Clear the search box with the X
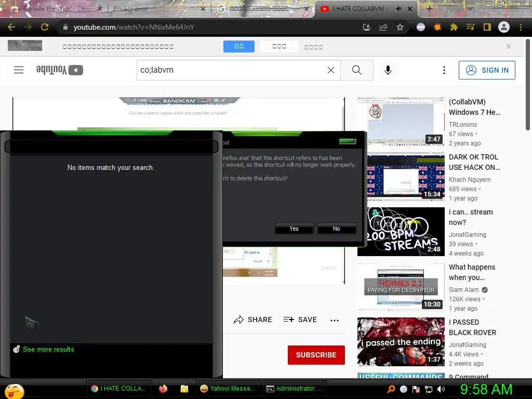Viewport: 532px width, 399px height. click(331, 70)
